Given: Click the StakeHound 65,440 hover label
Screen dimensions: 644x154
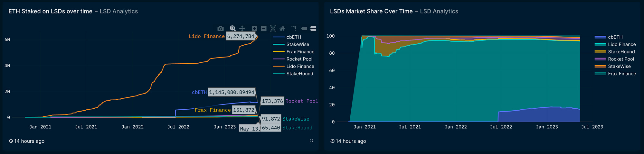Looking at the screenshot, I should tap(271, 128).
